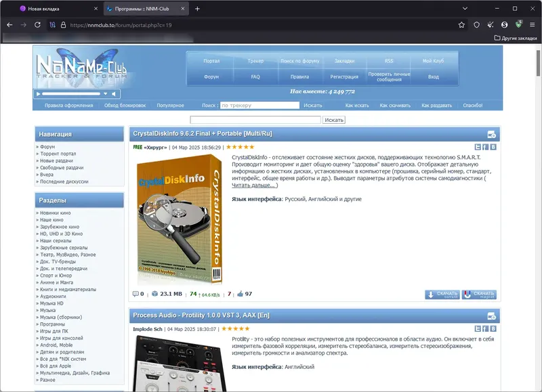
Task: Download CrystalDiskInfo torrent file button
Action: coord(442,295)
